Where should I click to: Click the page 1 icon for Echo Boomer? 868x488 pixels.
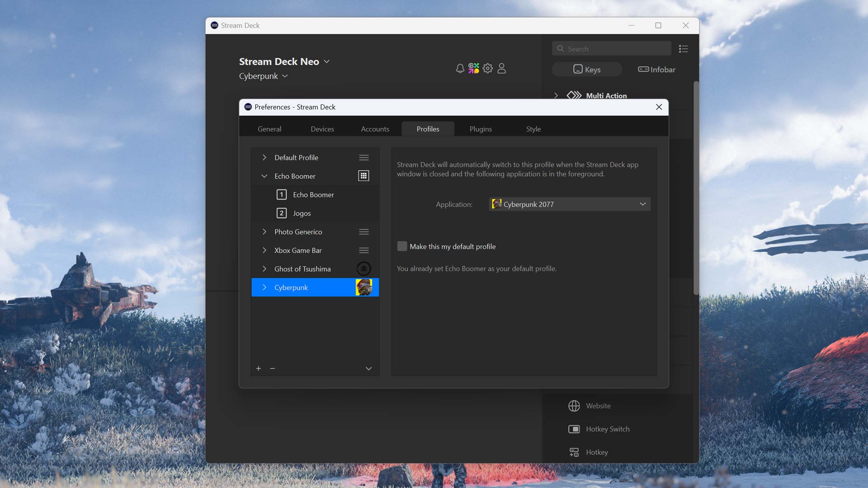[281, 195]
